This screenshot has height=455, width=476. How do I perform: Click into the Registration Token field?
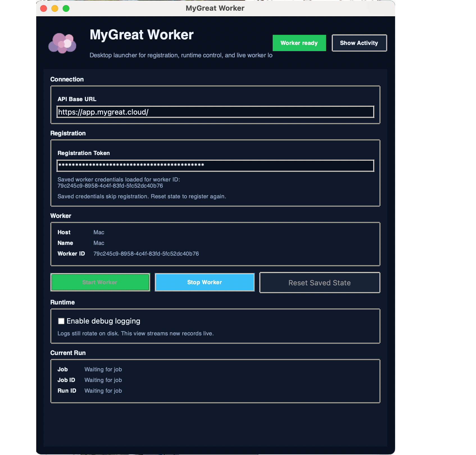tap(215, 166)
